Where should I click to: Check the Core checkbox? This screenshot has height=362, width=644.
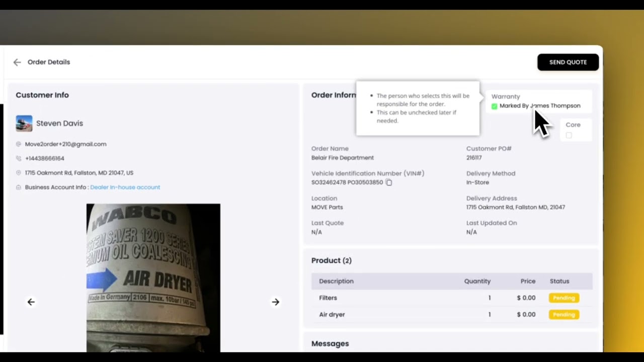(569, 135)
